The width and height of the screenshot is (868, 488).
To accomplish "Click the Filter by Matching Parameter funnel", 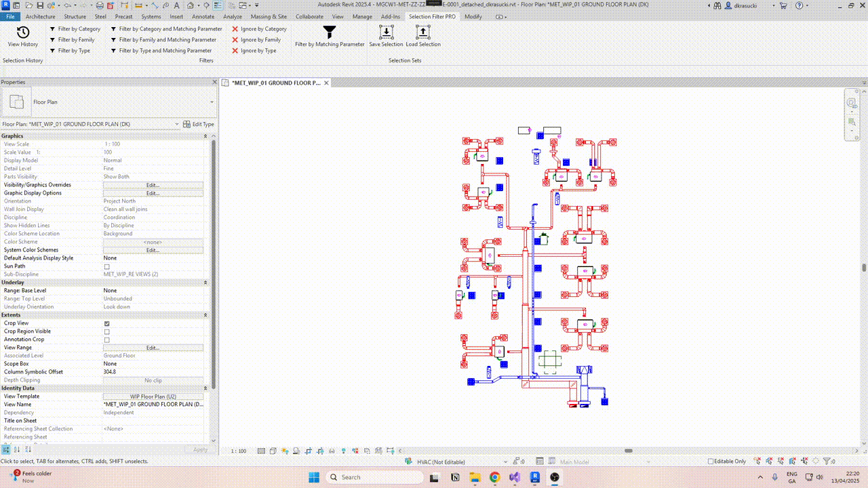I will pos(330,33).
